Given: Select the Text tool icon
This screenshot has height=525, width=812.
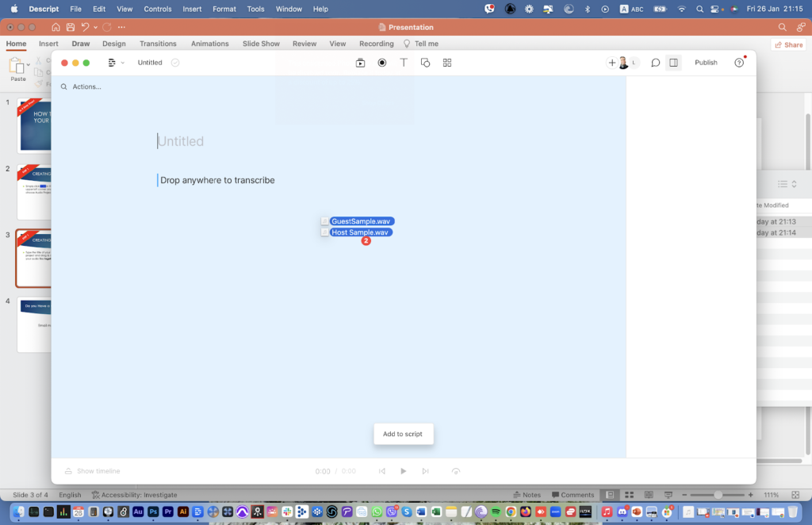Looking at the screenshot, I should 404,63.
